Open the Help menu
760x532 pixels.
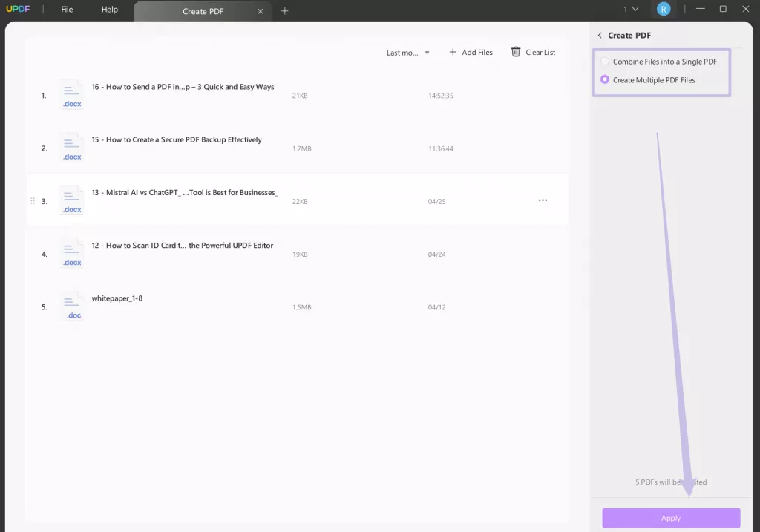click(109, 10)
